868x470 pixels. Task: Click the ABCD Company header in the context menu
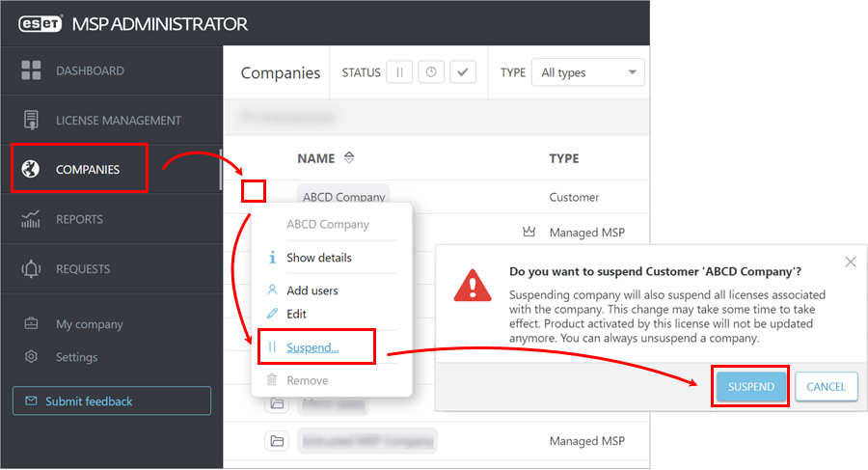click(328, 224)
